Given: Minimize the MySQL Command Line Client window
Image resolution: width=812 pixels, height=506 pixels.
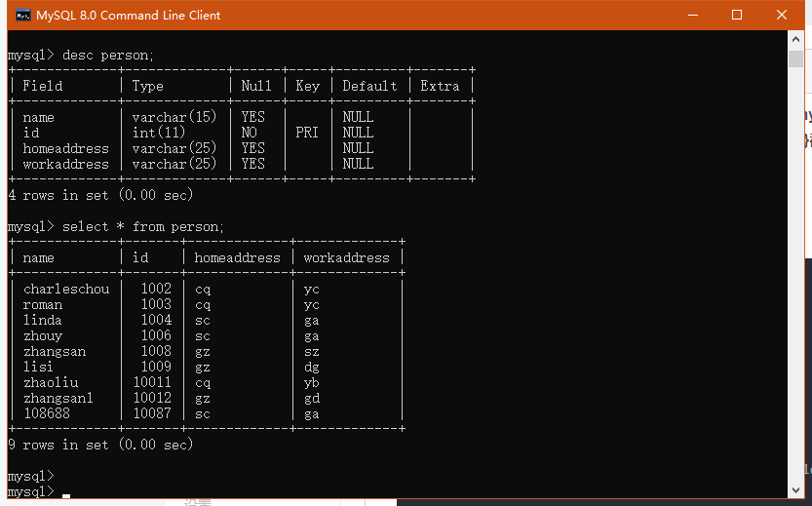Looking at the screenshot, I should 693,16.
